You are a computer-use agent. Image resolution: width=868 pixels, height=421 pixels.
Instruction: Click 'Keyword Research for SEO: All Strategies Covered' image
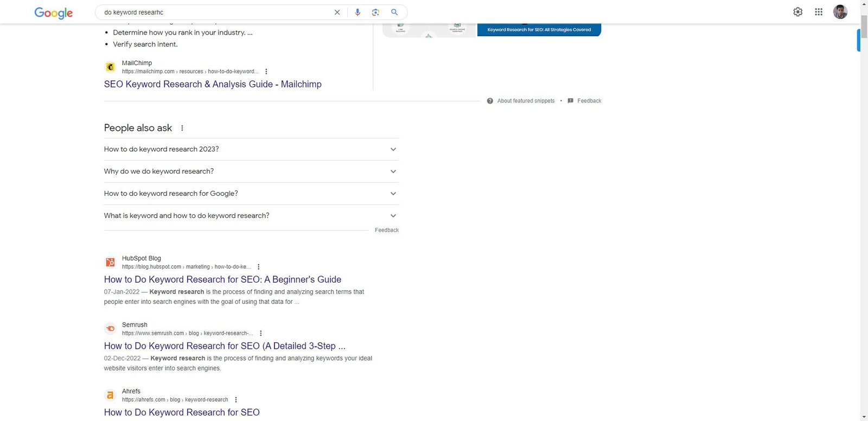(x=539, y=30)
